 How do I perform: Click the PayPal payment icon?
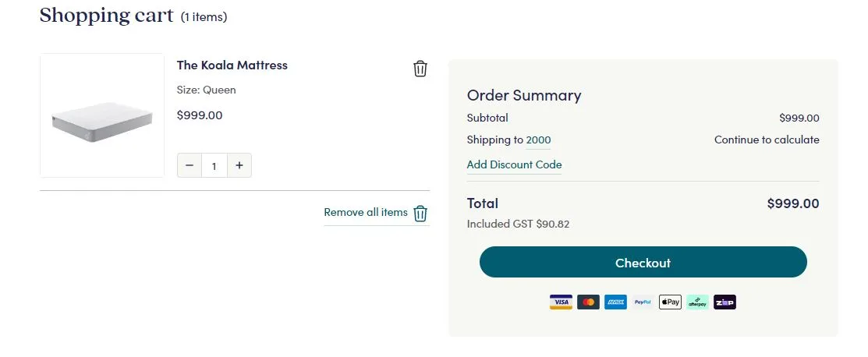click(x=643, y=302)
